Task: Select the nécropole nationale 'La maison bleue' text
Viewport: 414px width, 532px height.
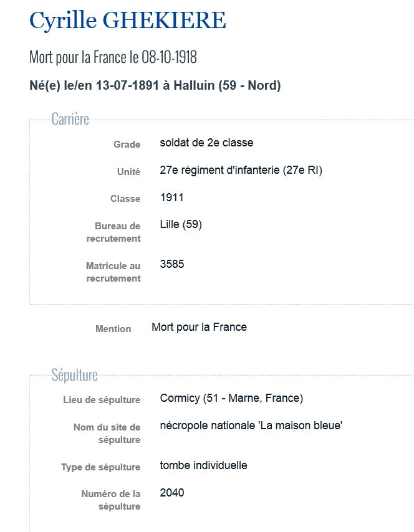Action: click(251, 426)
